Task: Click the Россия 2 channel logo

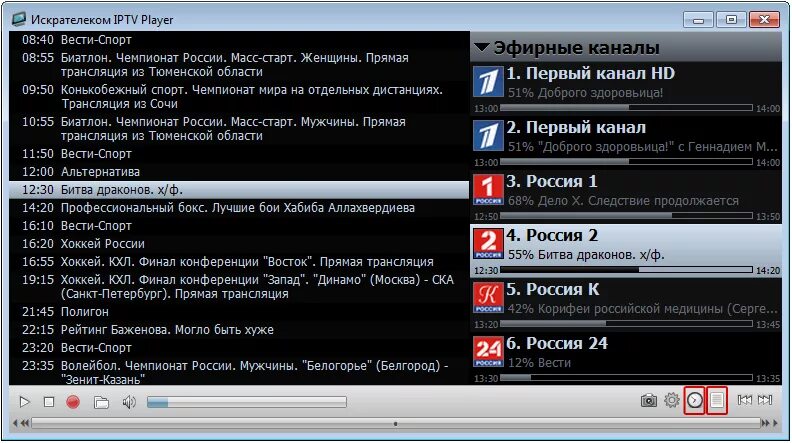Action: coord(488,243)
